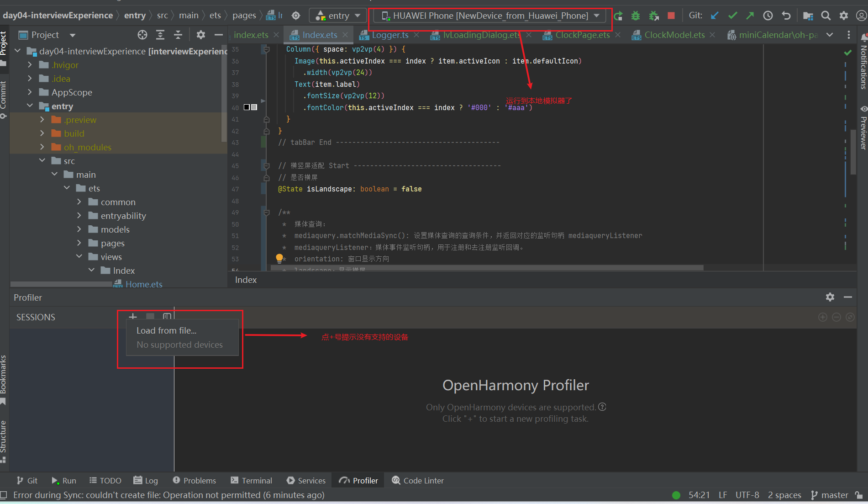Switch to the Logger.ts tab
868x504 pixels.
390,35
